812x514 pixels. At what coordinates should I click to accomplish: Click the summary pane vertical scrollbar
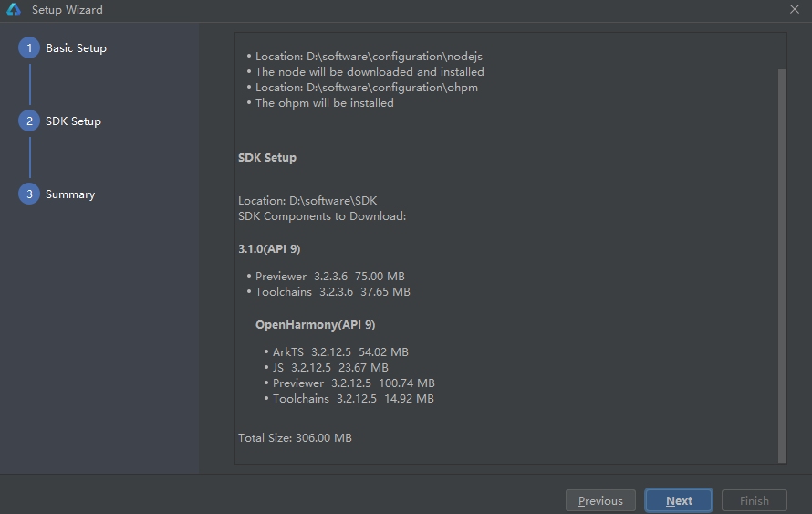click(x=781, y=265)
